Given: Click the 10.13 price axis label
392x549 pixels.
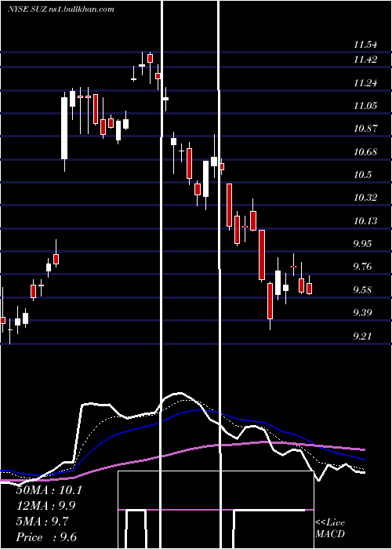Looking at the screenshot, I should 365,221.
